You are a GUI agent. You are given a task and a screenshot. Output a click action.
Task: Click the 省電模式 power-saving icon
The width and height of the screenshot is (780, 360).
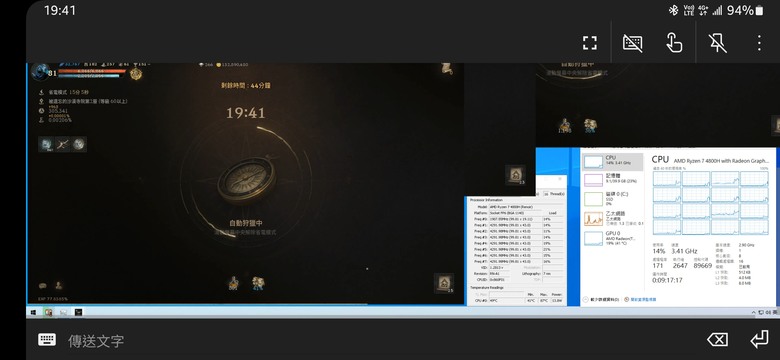(42, 92)
